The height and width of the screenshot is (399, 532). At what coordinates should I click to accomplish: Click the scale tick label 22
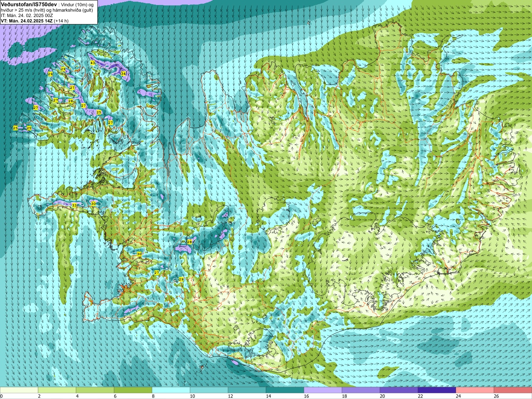(x=420, y=396)
